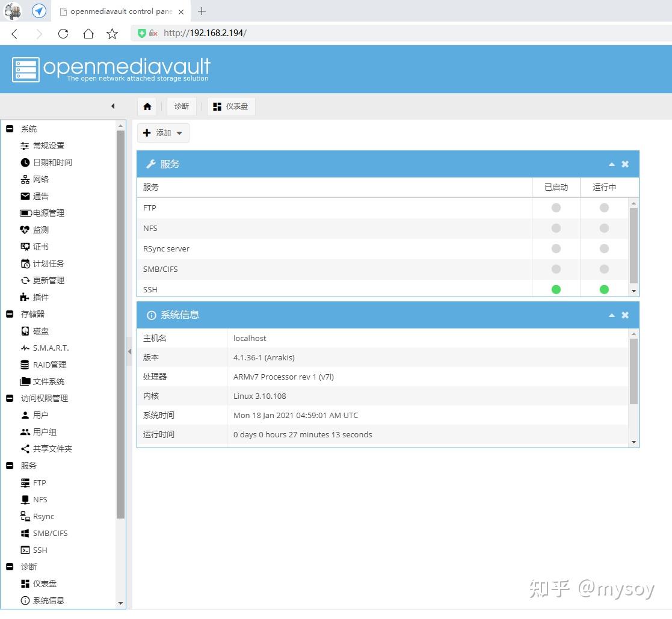Click the browser reload button

(x=63, y=34)
